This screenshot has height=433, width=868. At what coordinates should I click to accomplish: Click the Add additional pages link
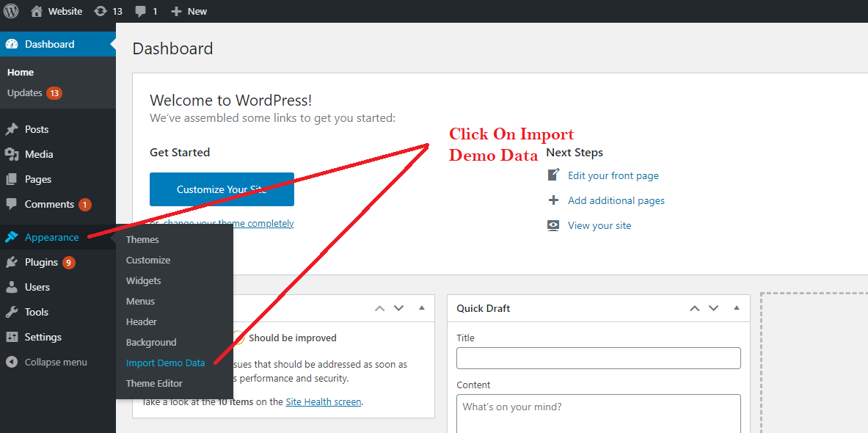[616, 200]
